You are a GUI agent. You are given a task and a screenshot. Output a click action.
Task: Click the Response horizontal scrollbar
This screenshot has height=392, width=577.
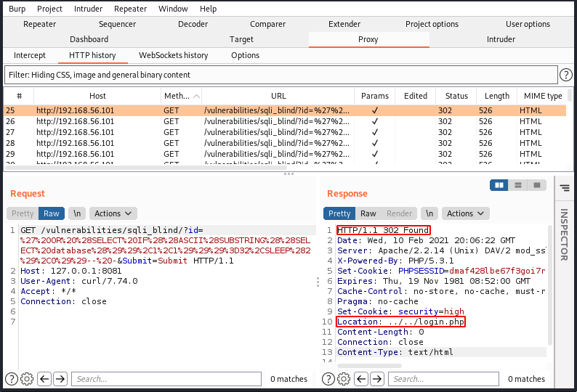(x=369, y=366)
